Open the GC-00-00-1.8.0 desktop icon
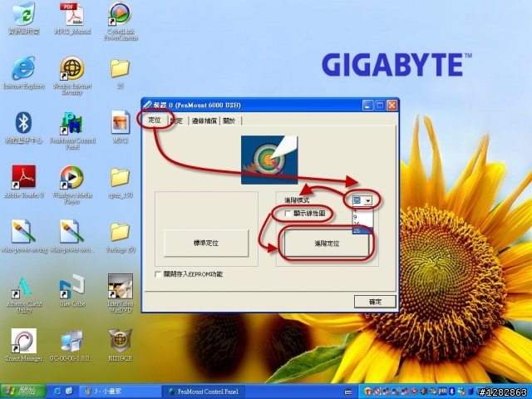The width and height of the screenshot is (532, 399). [x=72, y=342]
